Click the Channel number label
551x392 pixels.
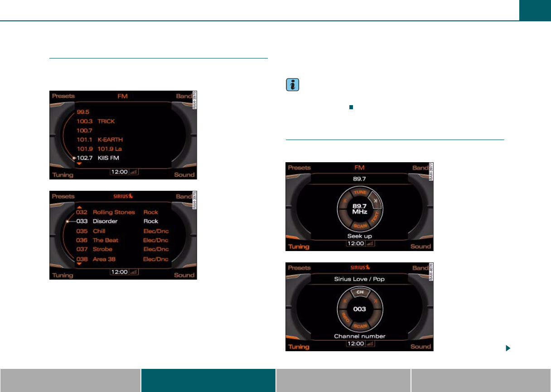point(359,336)
